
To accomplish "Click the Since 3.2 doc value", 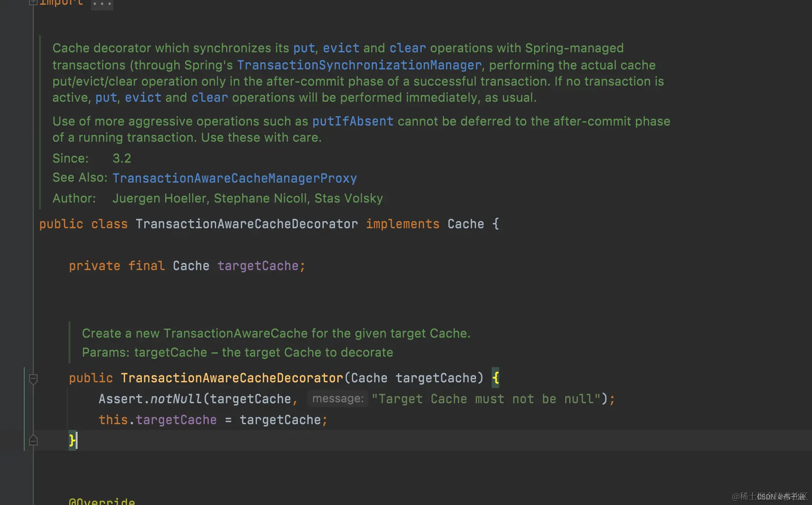I will tap(122, 158).
